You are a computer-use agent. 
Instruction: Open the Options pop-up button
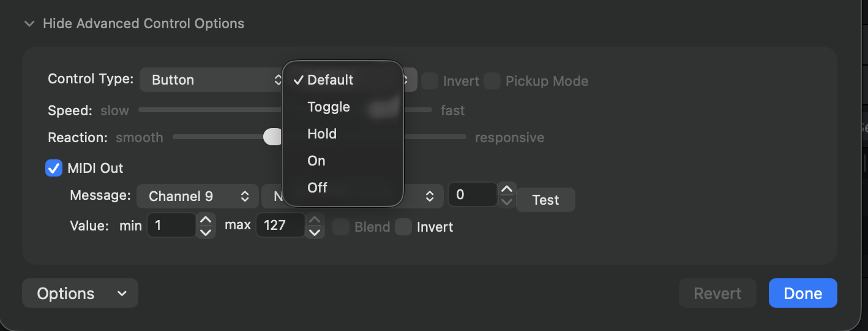click(x=80, y=293)
